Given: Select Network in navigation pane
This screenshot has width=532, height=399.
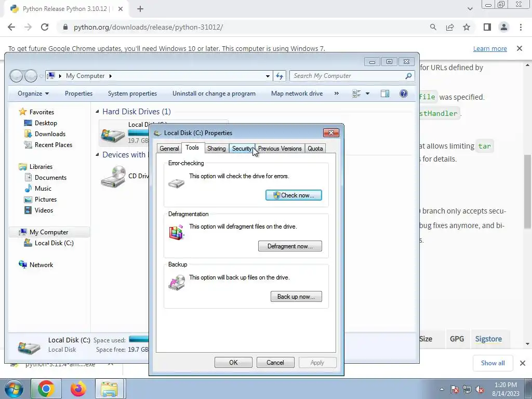Looking at the screenshot, I should pos(41,264).
